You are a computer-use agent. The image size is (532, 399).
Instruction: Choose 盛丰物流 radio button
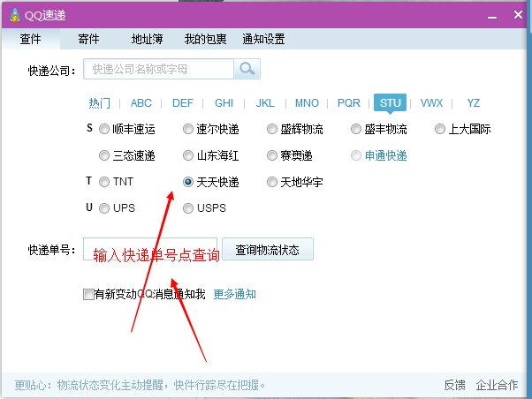point(355,129)
